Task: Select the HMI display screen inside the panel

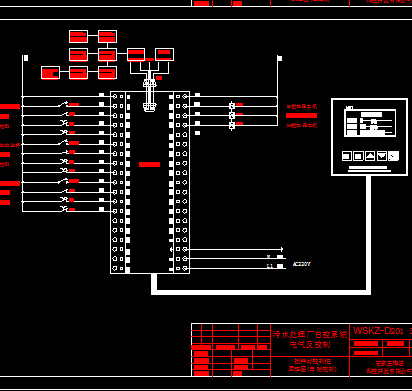Action: click(x=370, y=123)
